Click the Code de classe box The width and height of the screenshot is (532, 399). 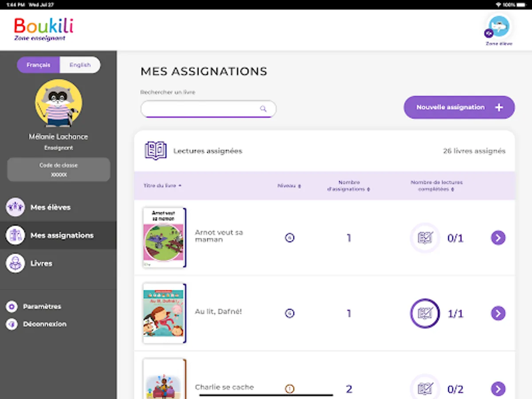point(59,169)
